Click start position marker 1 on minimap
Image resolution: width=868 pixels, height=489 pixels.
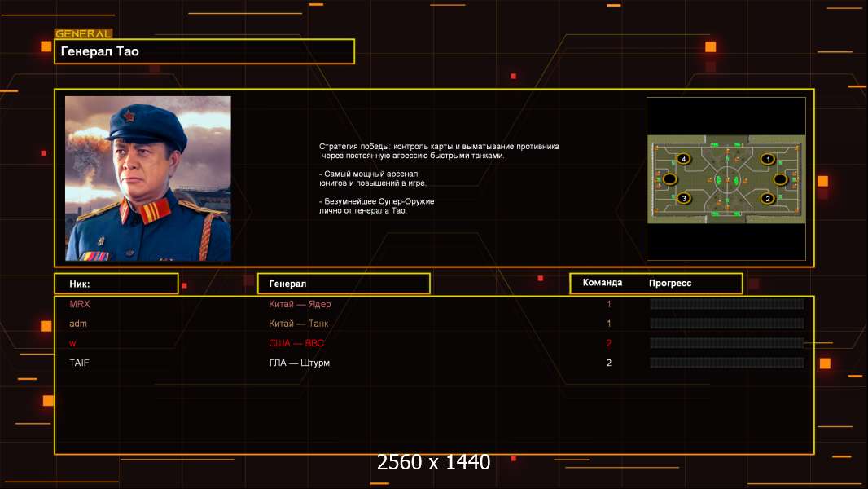tap(767, 160)
